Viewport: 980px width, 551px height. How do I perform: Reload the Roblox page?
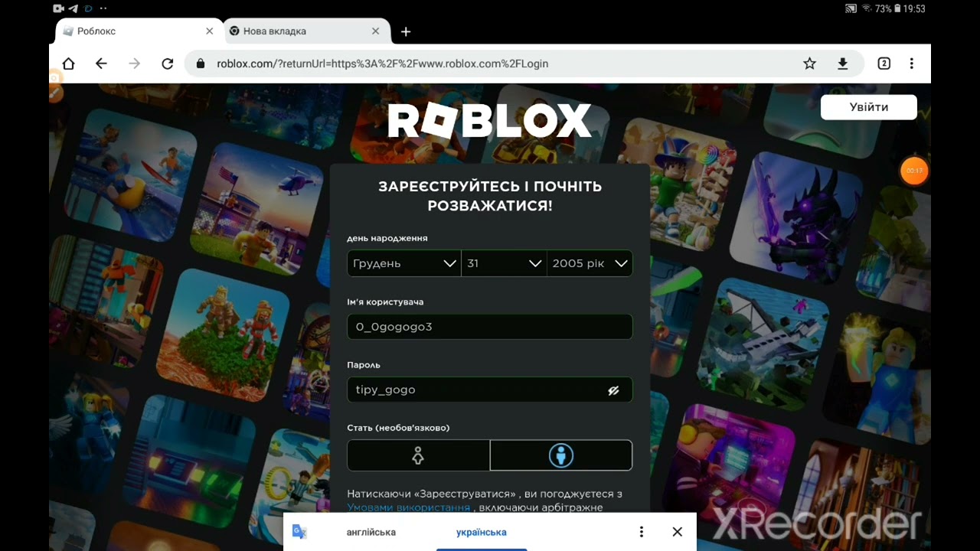tap(168, 64)
